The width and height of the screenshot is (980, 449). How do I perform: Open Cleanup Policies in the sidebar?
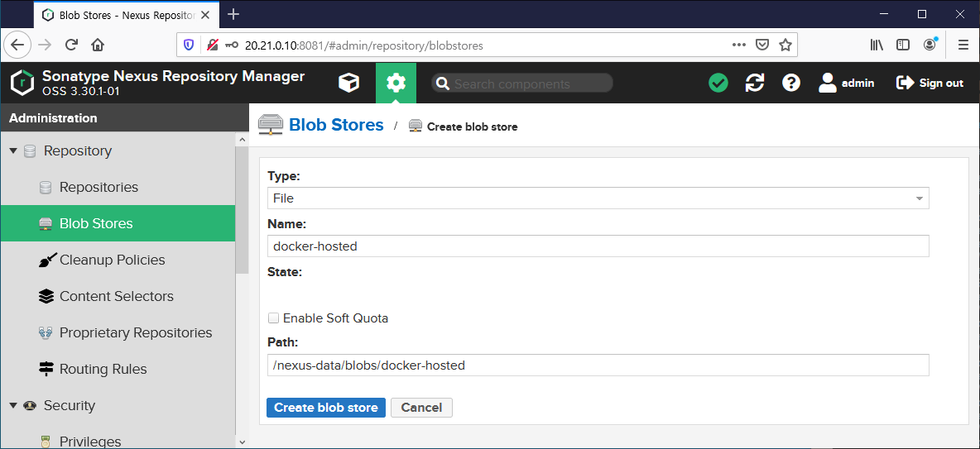pos(118,260)
